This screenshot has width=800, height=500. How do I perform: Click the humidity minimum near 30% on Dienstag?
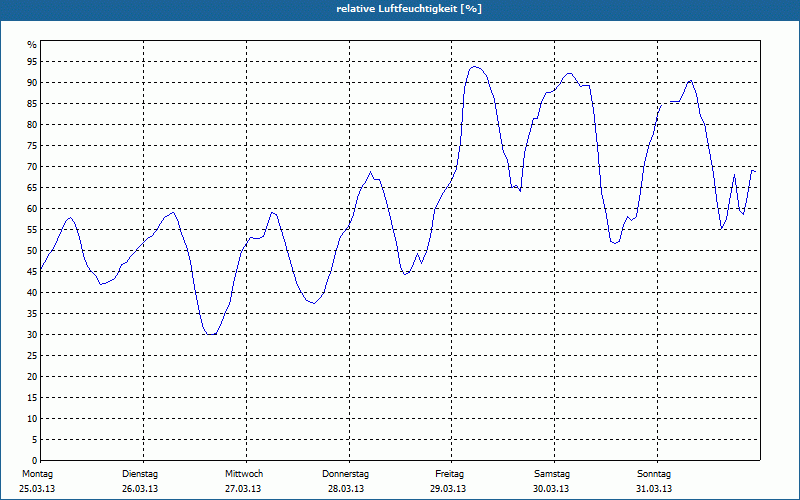click(x=211, y=334)
